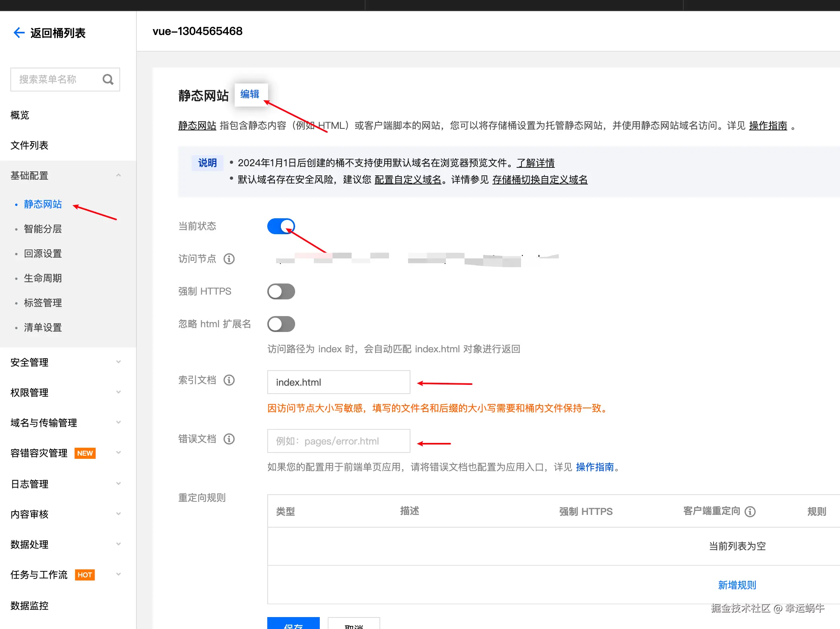Screen dimensions: 840x629
Task: Click the search magnifier icon
Action: 108,80
